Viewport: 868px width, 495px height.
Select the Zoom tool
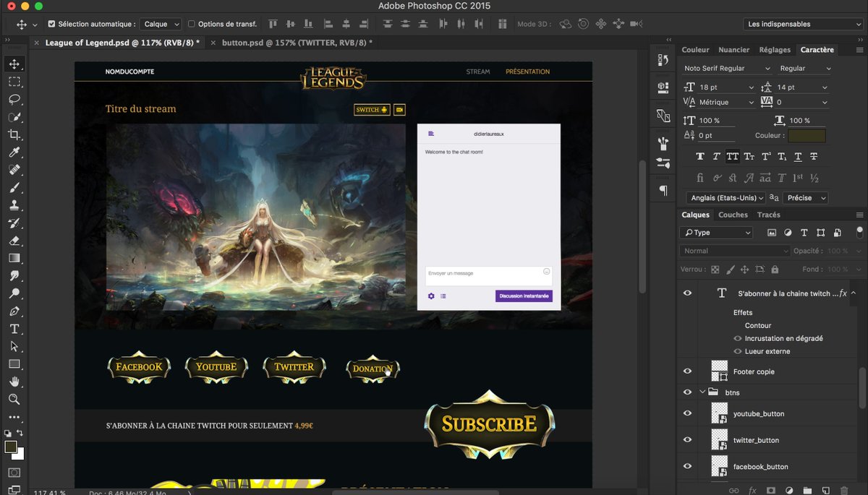click(x=14, y=399)
